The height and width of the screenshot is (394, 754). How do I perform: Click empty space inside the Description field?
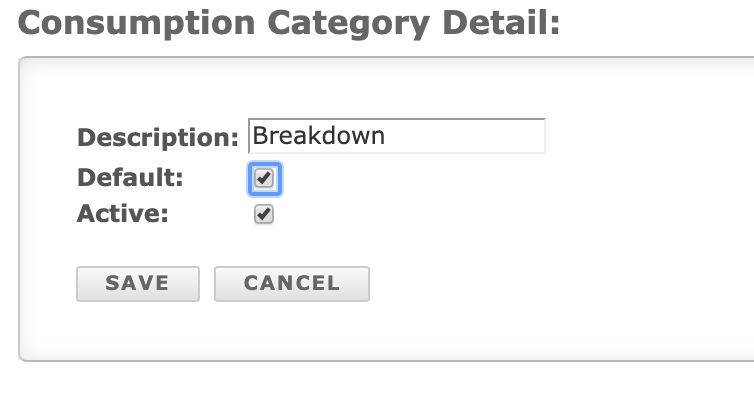[464, 136]
